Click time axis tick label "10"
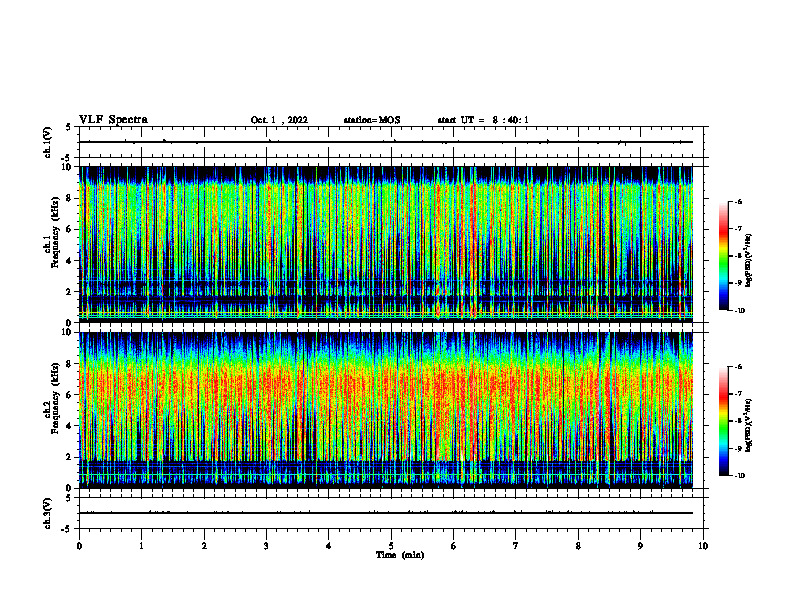This screenshot has width=792, height=612. 703,546
